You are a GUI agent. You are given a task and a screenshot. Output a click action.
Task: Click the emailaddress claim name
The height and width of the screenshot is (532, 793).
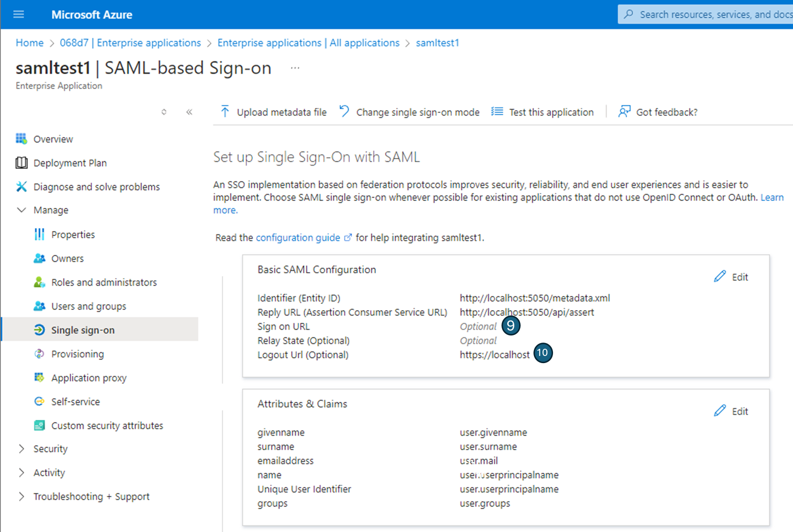[285, 460]
